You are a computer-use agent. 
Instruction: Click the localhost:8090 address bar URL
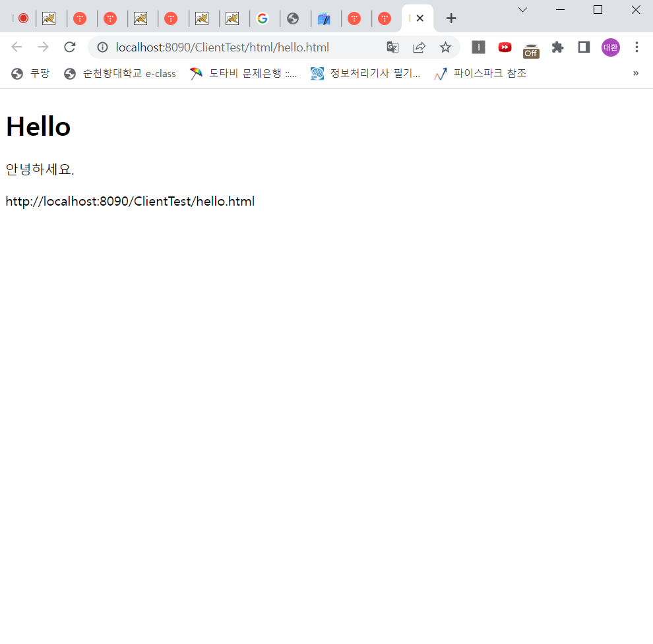click(222, 47)
